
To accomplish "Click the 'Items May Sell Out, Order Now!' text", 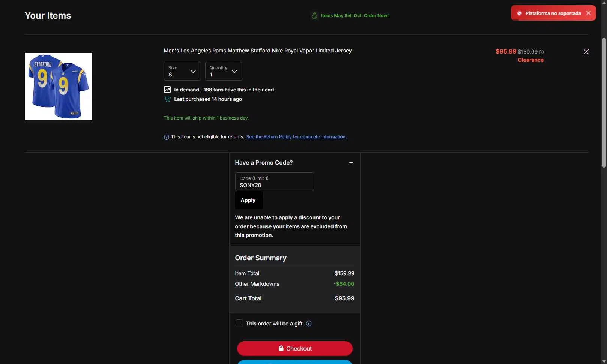I will coord(355,16).
